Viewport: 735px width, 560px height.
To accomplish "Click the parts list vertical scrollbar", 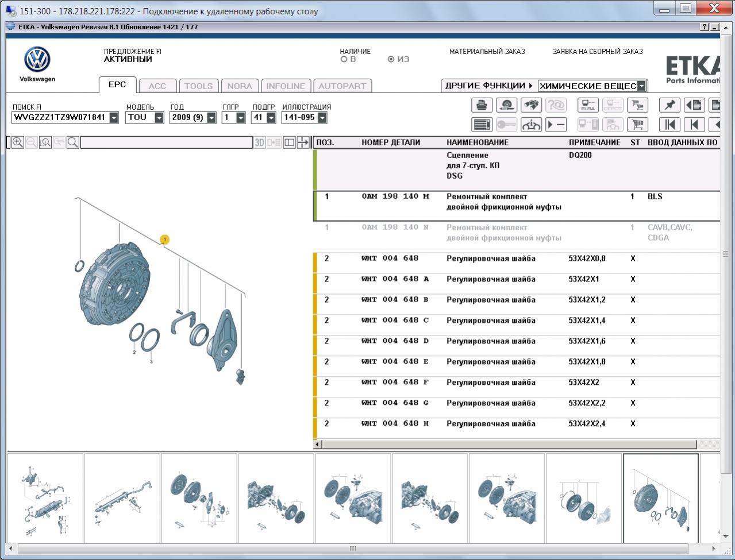I will click(x=725, y=254).
